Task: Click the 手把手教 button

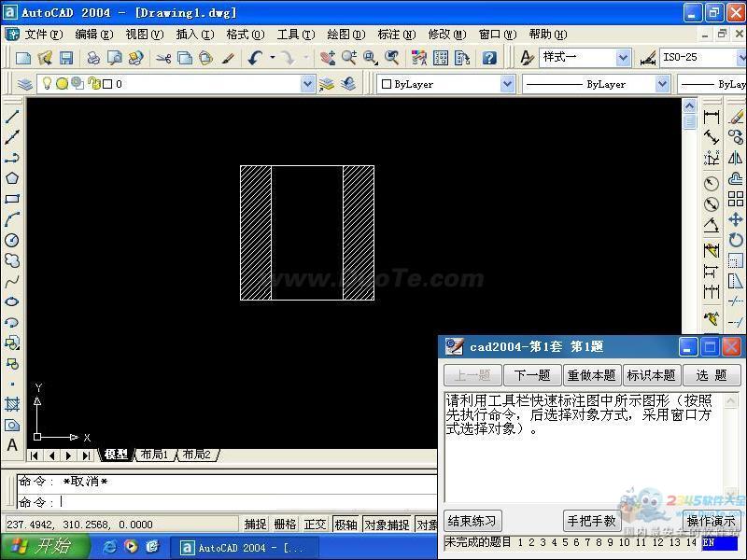Action: [x=592, y=521]
